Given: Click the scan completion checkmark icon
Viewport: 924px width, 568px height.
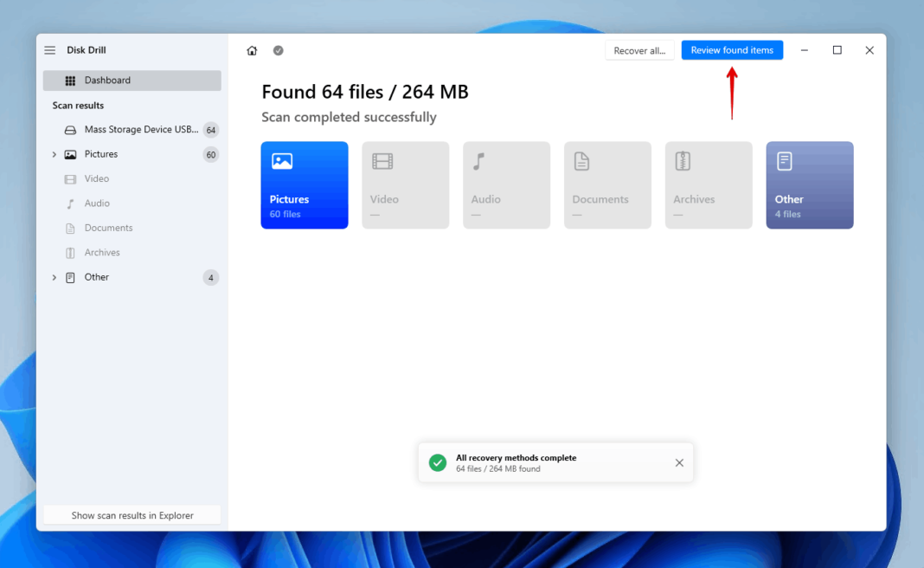Looking at the screenshot, I should 278,50.
